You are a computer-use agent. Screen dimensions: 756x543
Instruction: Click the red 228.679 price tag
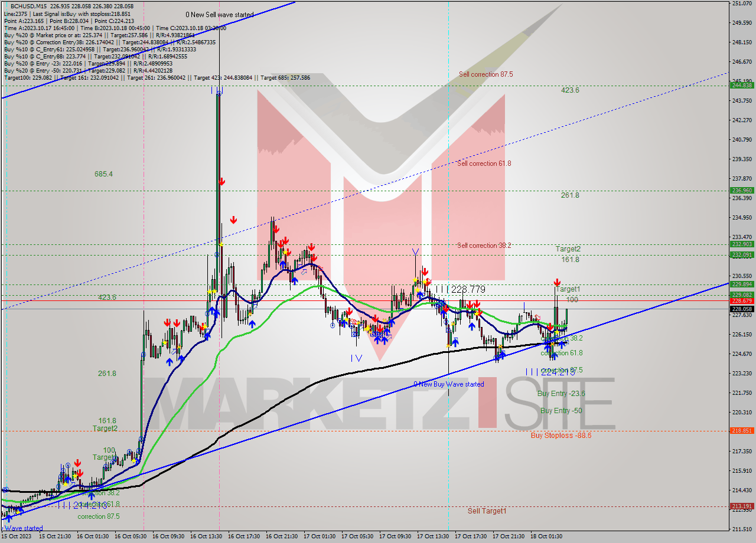[x=742, y=301]
